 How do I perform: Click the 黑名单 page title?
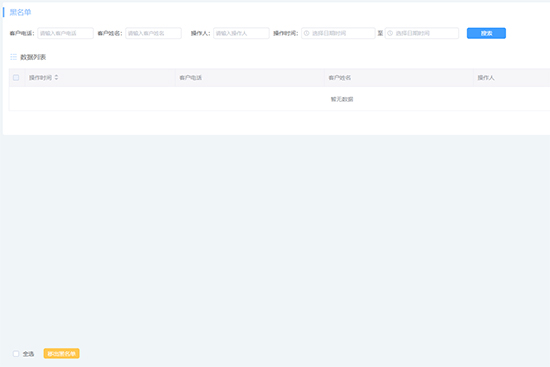click(x=20, y=12)
